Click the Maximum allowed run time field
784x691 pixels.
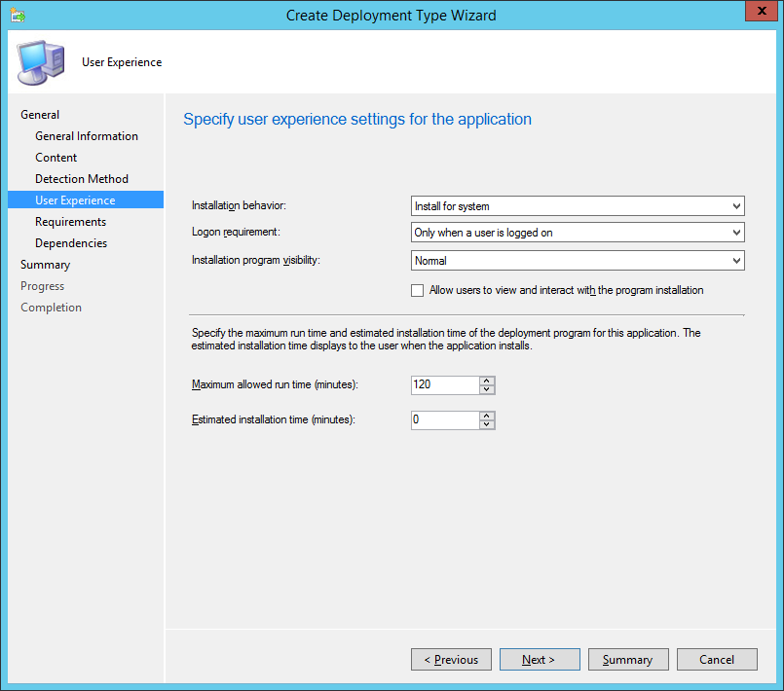click(445, 384)
